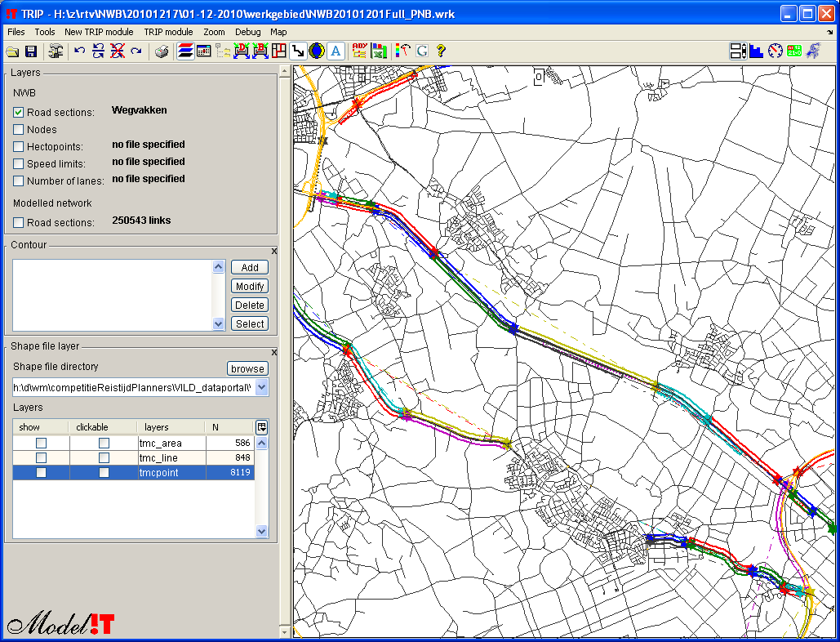Toggle the blue letter A labels icon
The width and height of the screenshot is (840, 642).
click(x=336, y=51)
